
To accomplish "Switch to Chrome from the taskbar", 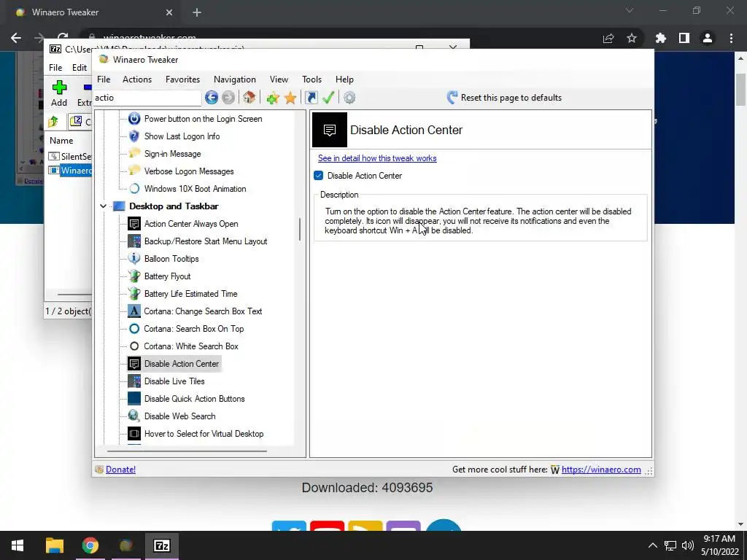I will click(x=90, y=545).
